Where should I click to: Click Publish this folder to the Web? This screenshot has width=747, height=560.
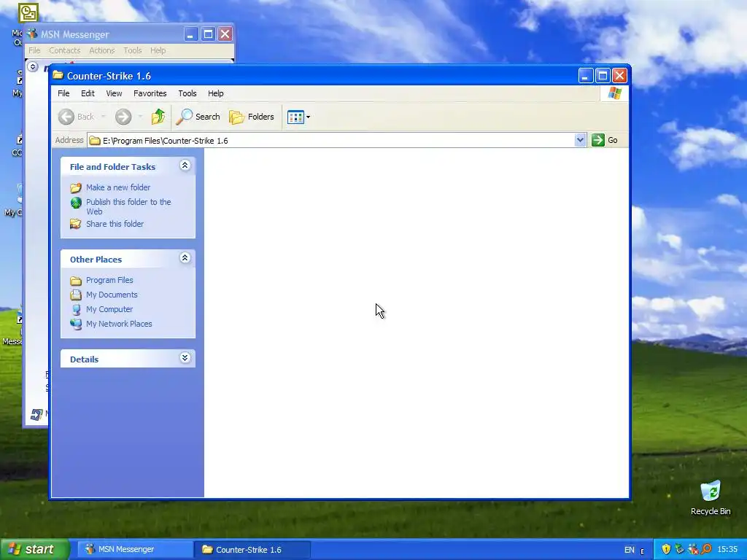[128, 206]
